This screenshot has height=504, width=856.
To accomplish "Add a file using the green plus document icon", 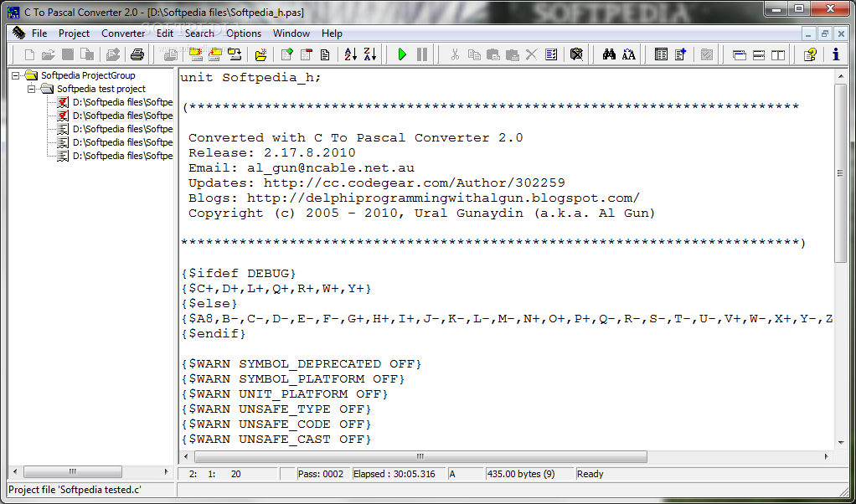I will [287, 54].
